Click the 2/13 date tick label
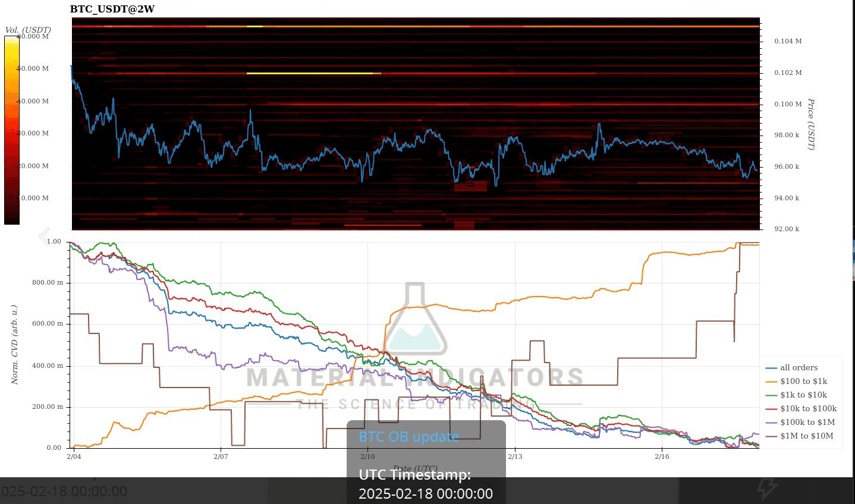The width and height of the screenshot is (855, 504). (x=515, y=456)
